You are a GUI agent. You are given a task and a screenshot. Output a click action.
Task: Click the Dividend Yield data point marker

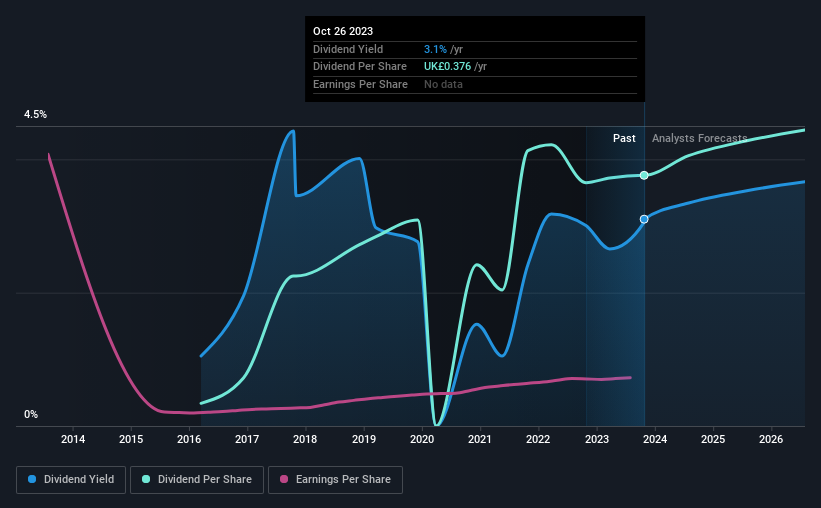coord(644,219)
